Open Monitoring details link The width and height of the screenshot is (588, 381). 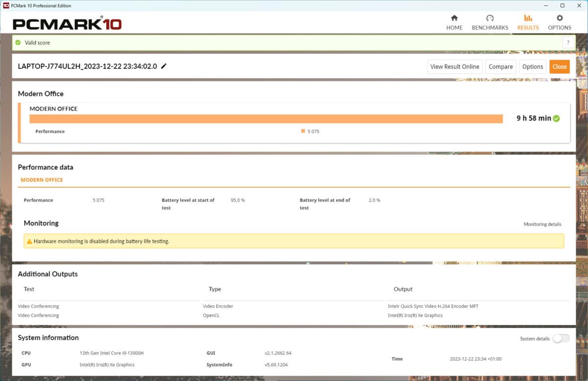coord(542,224)
